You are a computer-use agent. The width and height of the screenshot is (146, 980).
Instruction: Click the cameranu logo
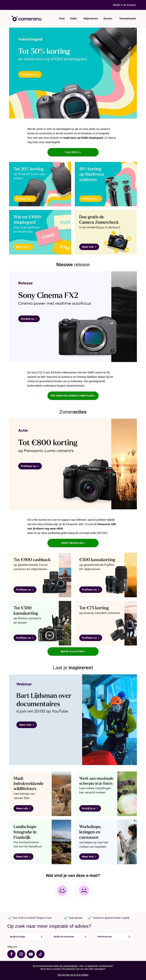point(26,19)
